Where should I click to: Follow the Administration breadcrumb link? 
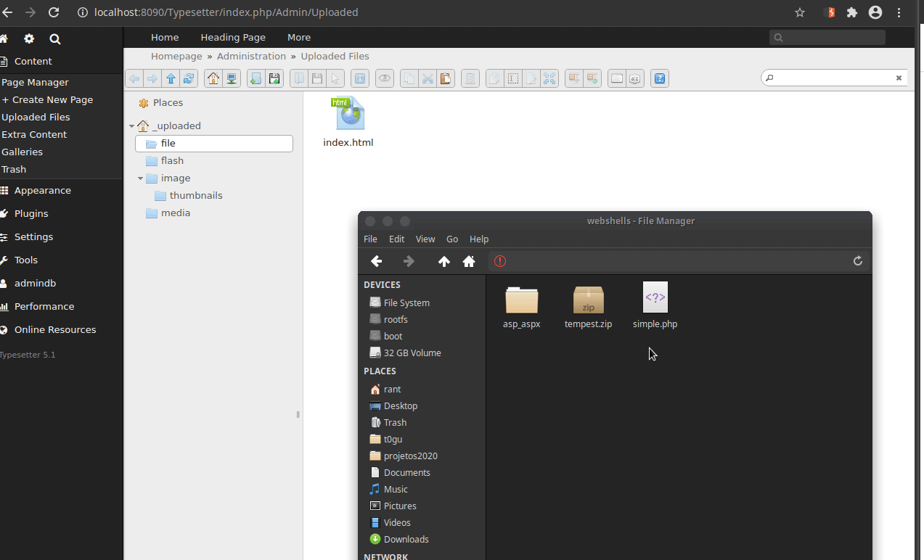click(x=251, y=56)
